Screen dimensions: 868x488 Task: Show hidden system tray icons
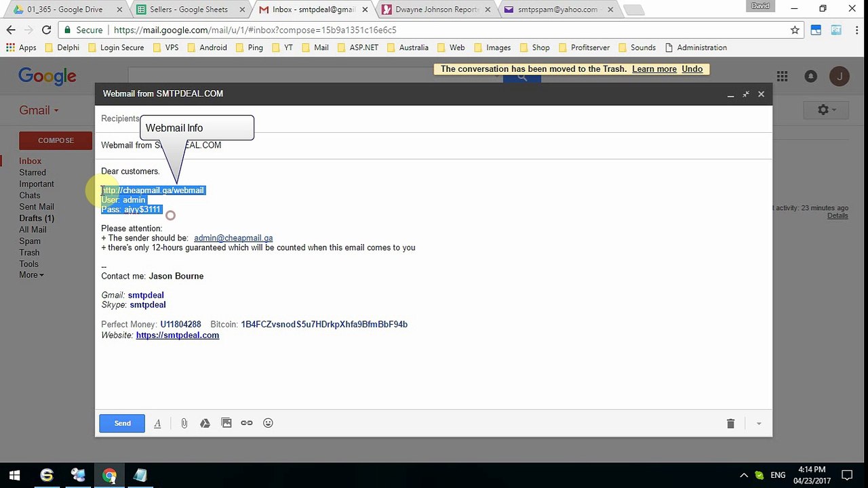click(744, 475)
